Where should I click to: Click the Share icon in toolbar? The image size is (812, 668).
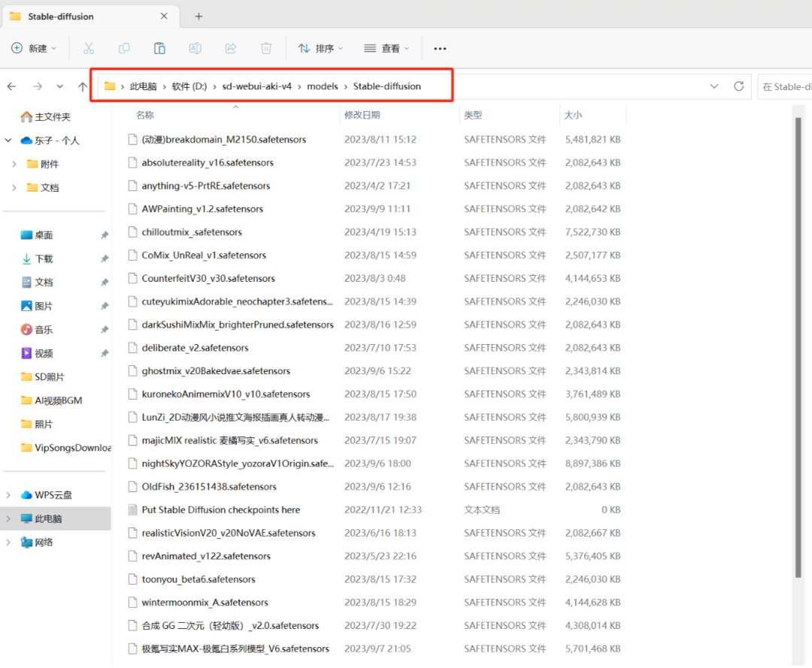(231, 49)
